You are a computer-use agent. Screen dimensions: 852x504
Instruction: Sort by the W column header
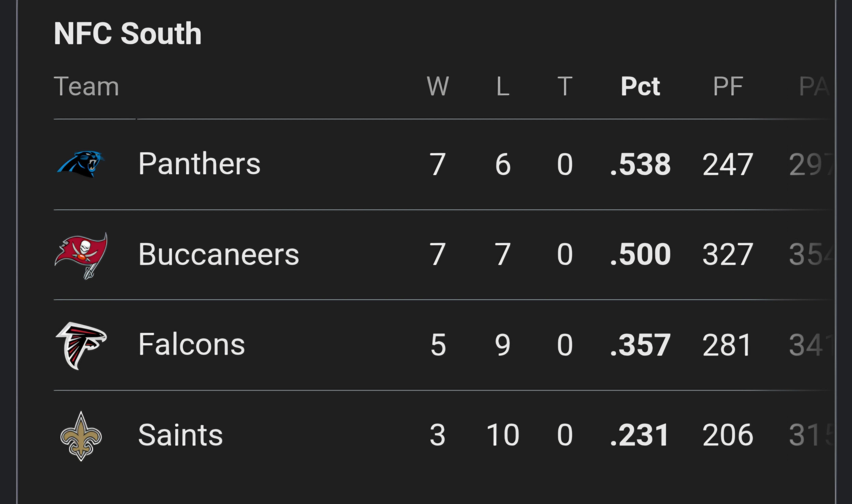coord(438,87)
